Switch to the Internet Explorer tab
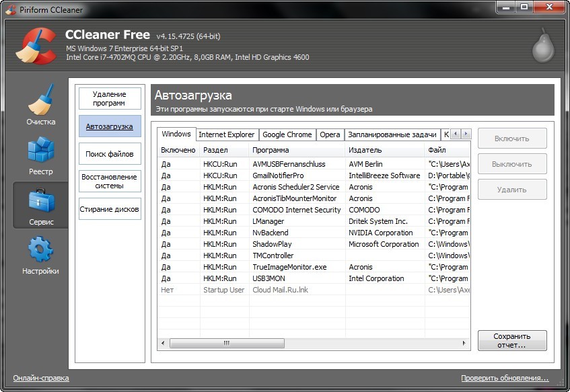This screenshot has width=570, height=392. click(226, 134)
